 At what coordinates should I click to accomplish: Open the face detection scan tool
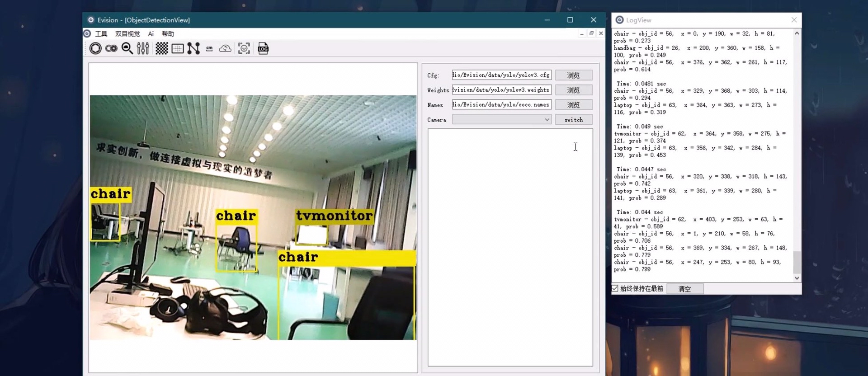(244, 48)
